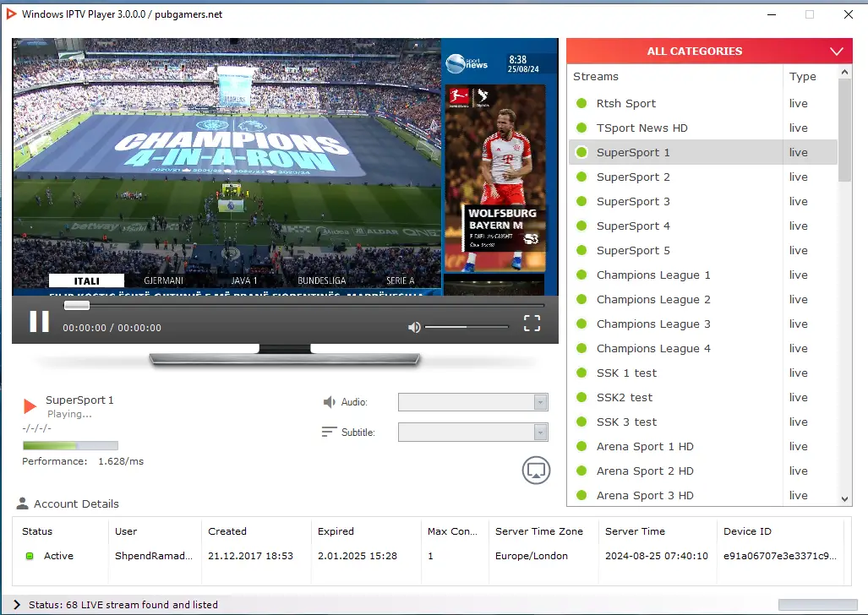868x615 pixels.
Task: Play Champions League 2 stream
Action: (x=702, y=299)
